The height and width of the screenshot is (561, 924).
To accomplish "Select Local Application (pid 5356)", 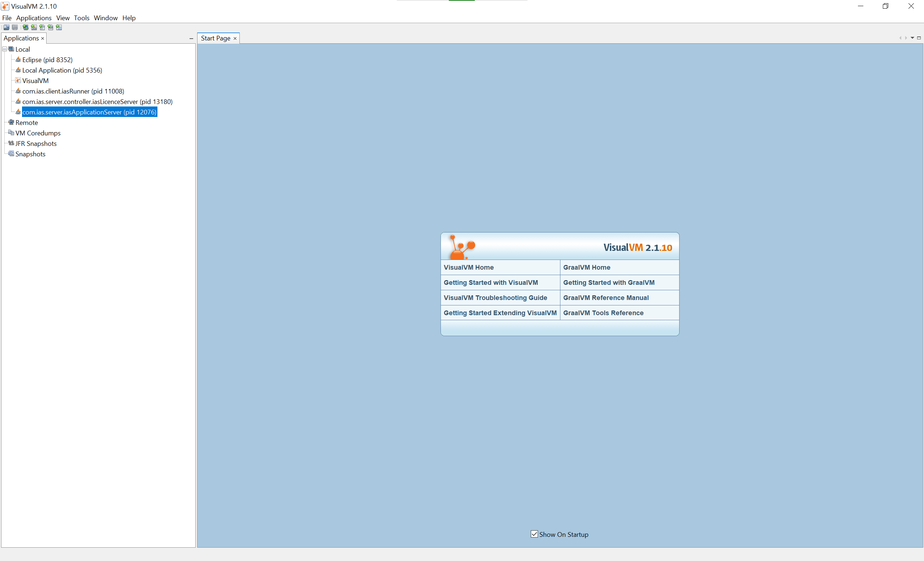I will pyautogui.click(x=62, y=70).
